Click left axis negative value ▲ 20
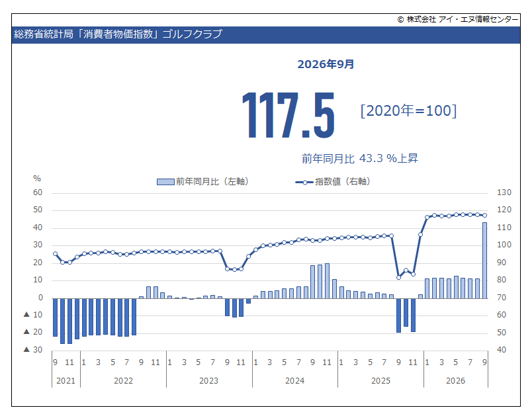Image resolution: width=532 pixels, height=420 pixels. [33, 332]
